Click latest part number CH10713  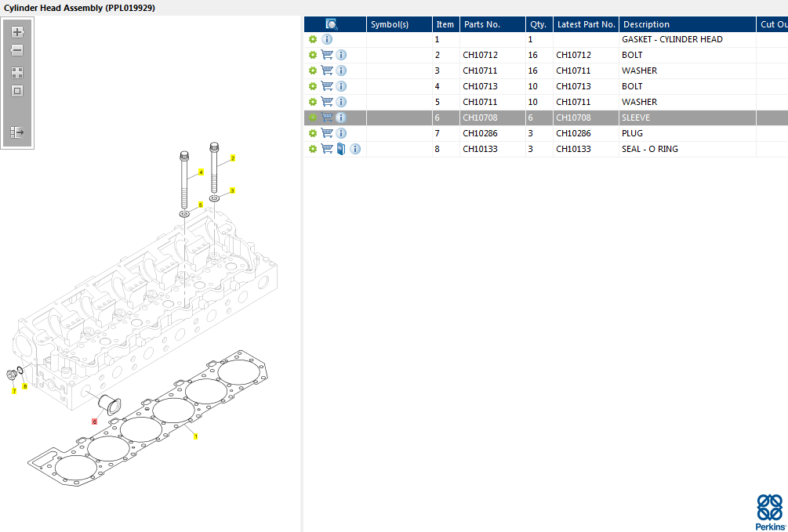tap(573, 86)
